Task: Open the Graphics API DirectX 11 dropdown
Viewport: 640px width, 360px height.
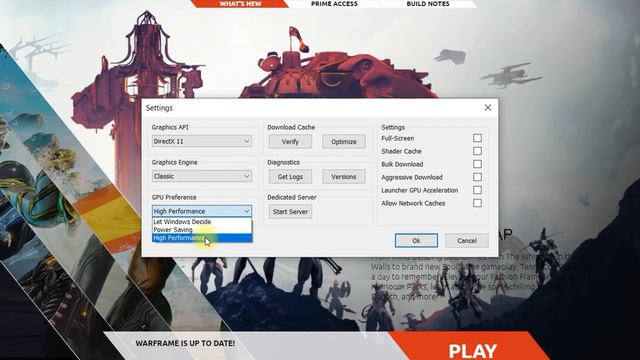Action: [x=202, y=141]
